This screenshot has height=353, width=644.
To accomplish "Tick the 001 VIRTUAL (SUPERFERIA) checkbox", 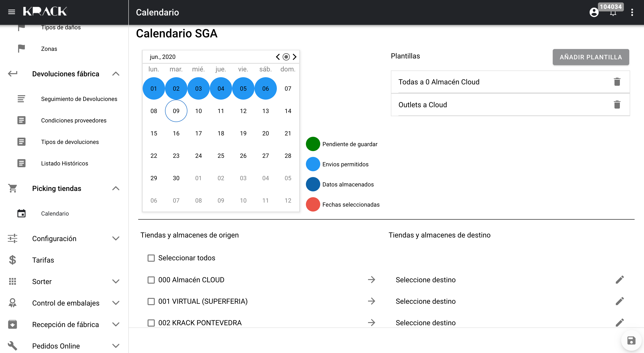I will coord(151,301).
